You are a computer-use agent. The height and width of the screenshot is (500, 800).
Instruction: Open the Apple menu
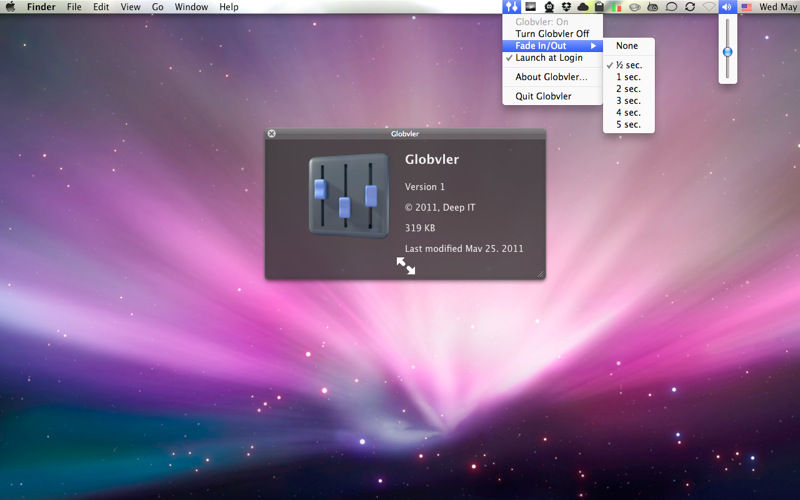point(10,7)
